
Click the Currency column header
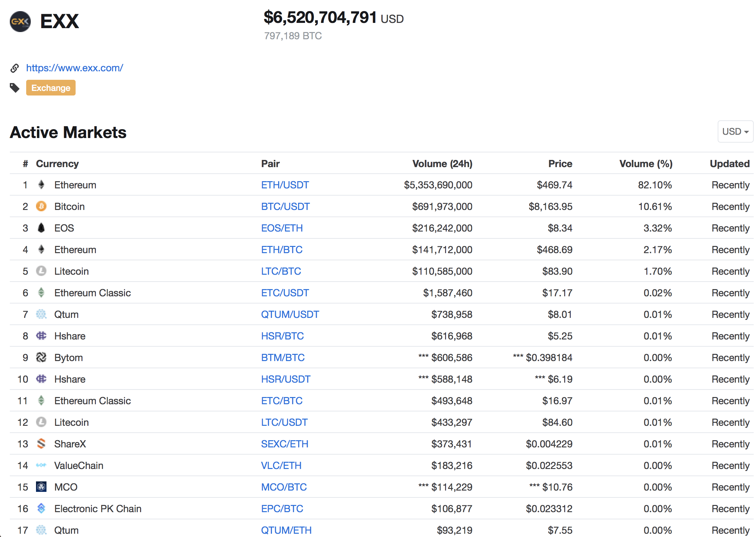57,164
